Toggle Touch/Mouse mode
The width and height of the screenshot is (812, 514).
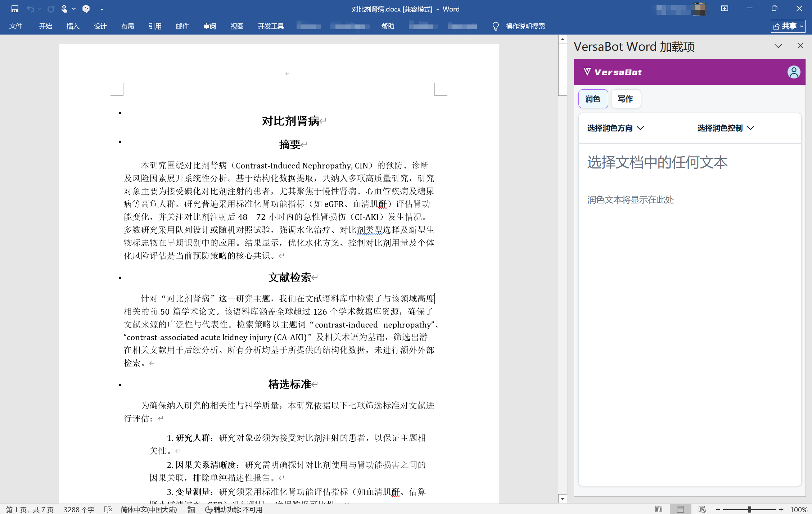pos(65,9)
